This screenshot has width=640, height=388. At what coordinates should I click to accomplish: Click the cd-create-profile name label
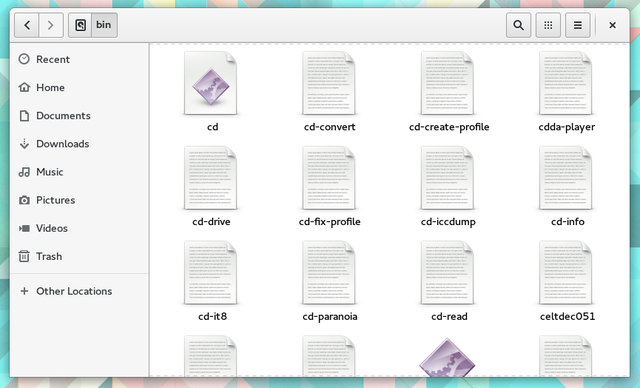click(449, 127)
